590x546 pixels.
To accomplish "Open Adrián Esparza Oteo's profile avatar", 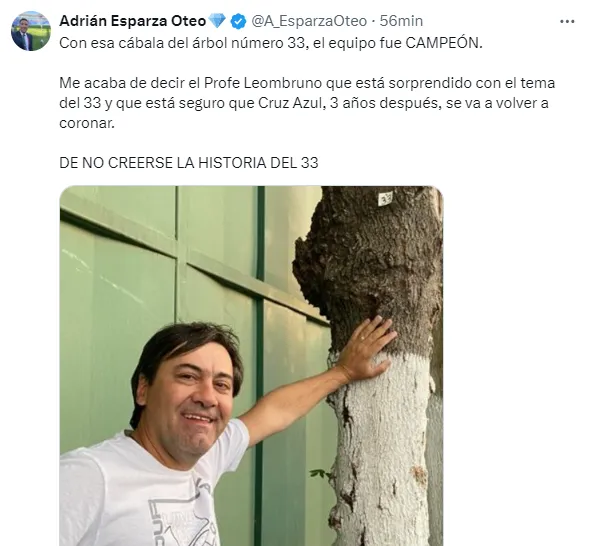I will [x=31, y=31].
